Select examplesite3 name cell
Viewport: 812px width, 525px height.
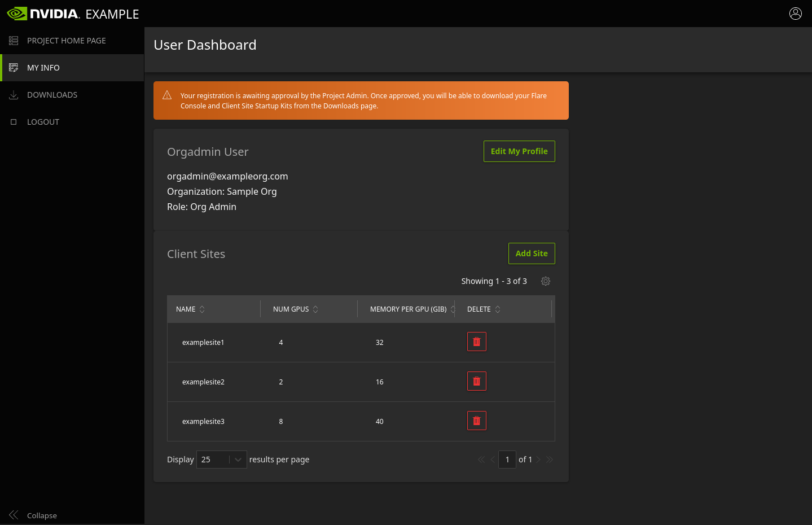click(203, 422)
